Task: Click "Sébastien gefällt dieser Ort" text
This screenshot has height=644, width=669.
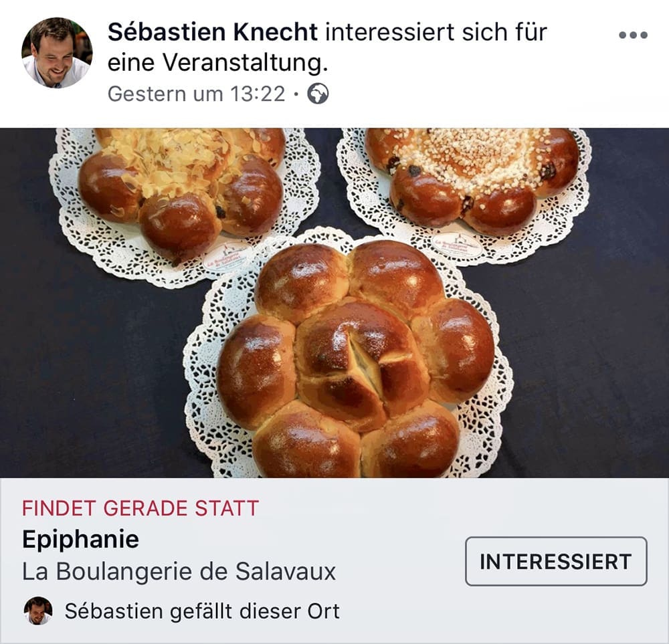Action: coord(202,611)
